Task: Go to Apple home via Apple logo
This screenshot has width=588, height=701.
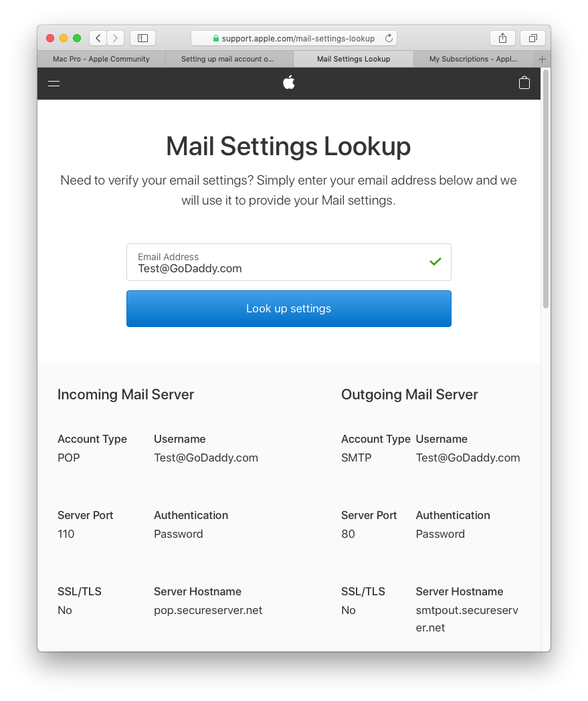Action: [289, 83]
